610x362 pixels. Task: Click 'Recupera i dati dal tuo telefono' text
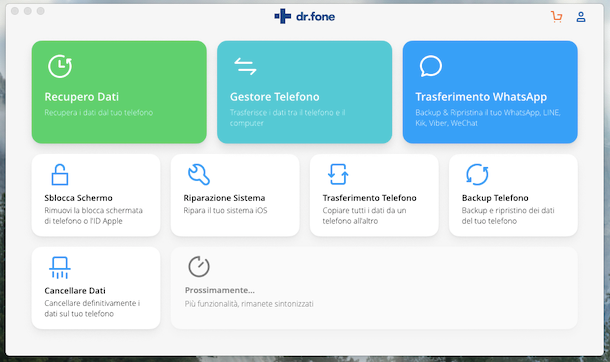(x=98, y=113)
